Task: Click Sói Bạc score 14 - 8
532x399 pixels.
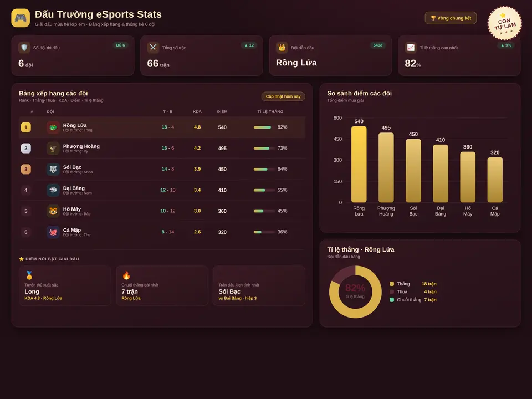Action: (167, 169)
